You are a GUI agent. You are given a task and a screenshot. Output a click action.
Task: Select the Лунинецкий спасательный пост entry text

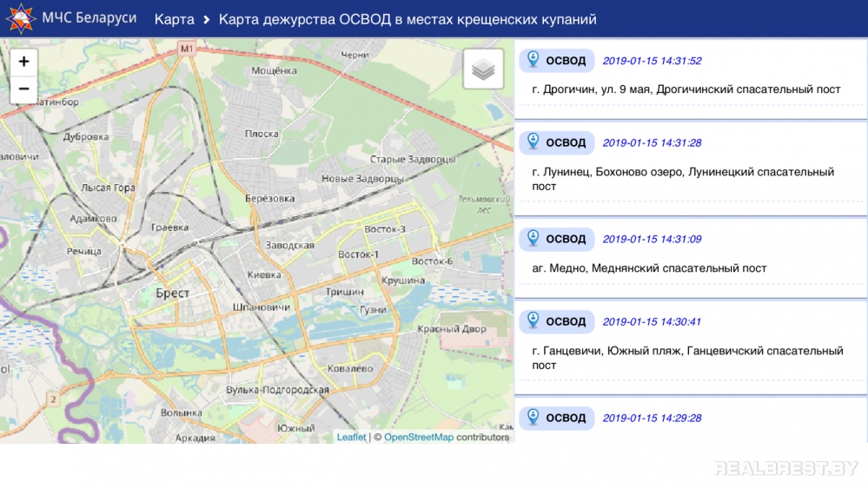(x=682, y=179)
